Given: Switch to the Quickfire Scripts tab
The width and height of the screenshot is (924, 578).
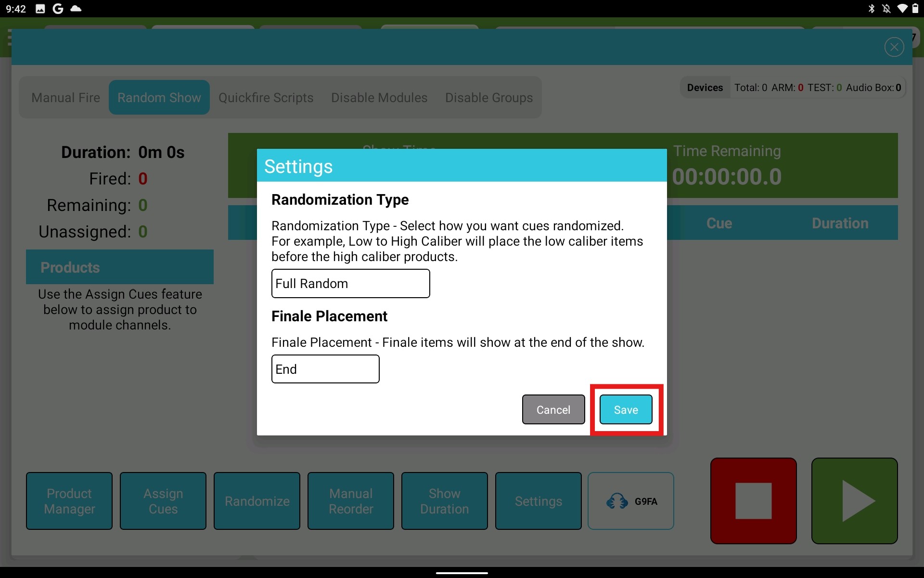Looking at the screenshot, I should (266, 97).
